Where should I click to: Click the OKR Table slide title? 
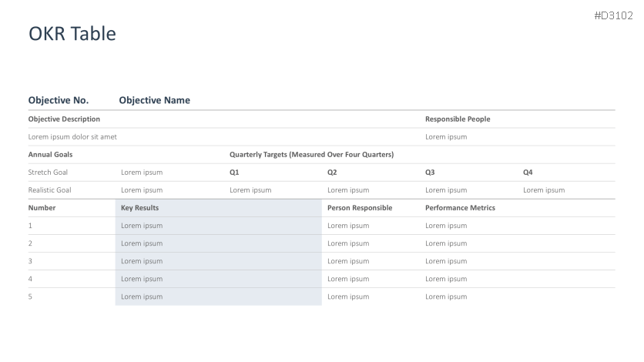point(72,34)
